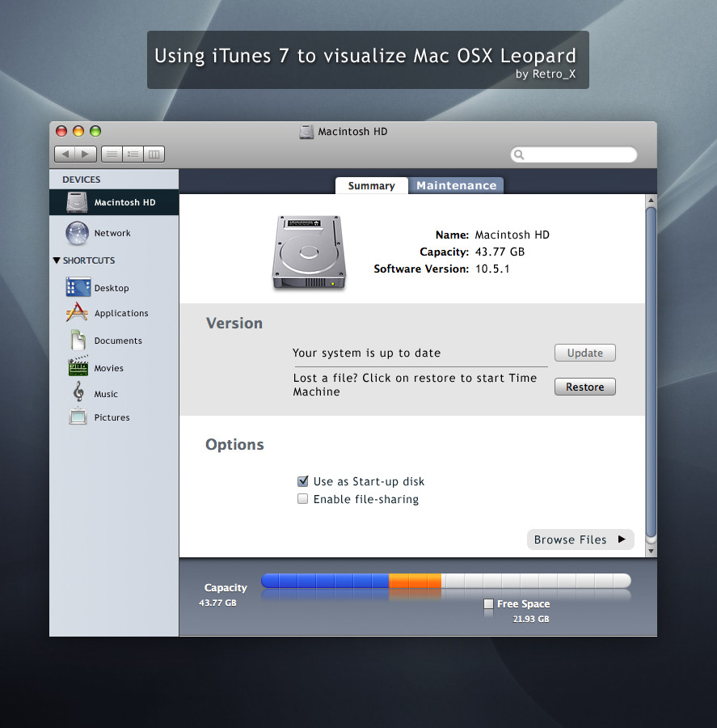The image size is (717, 728).
Task: Select the Movies label in sidebar
Action: [108, 368]
